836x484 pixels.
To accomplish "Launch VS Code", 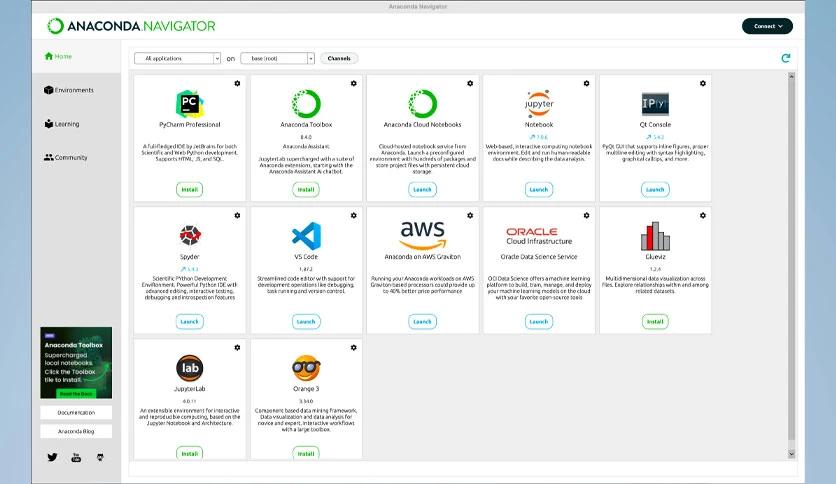I will point(306,321).
